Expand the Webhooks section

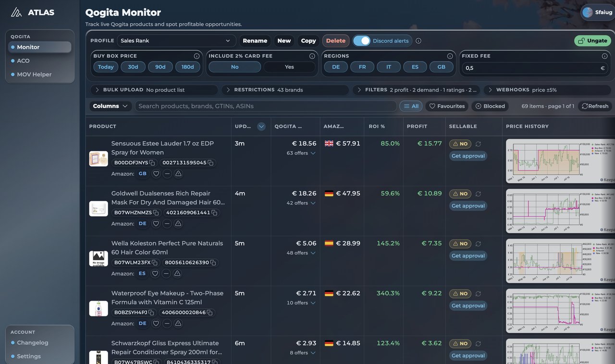(x=547, y=90)
